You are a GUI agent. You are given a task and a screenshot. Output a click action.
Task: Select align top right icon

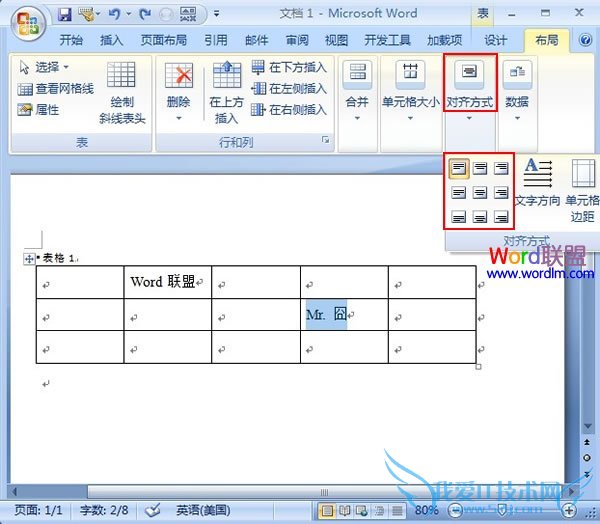click(501, 168)
